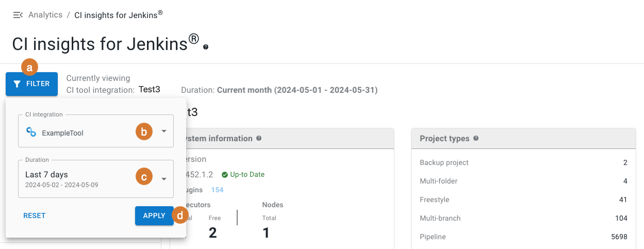The height and width of the screenshot is (249, 644).
Task: Click the Free executors value 2
Action: 213,233
